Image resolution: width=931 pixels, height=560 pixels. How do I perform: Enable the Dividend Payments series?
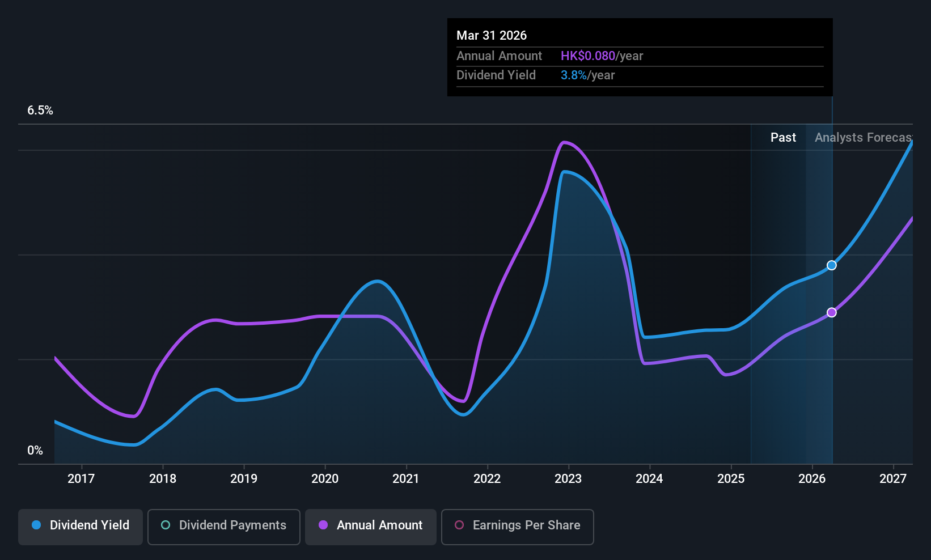[x=223, y=527]
